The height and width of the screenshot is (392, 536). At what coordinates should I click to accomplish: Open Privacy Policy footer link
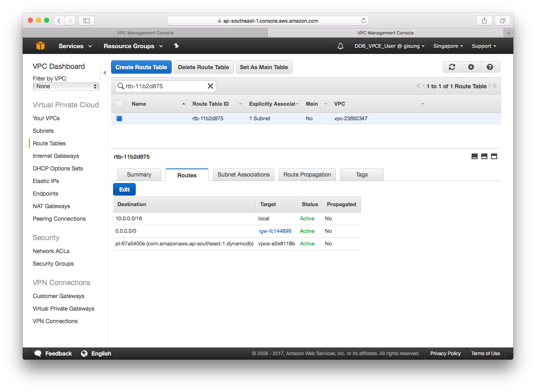(x=446, y=354)
